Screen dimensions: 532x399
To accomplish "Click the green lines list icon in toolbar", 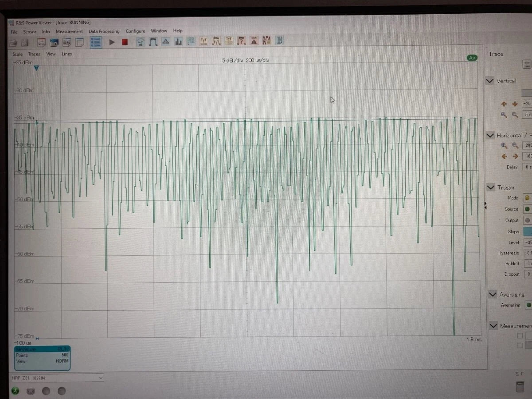I will pyautogui.click(x=191, y=41).
